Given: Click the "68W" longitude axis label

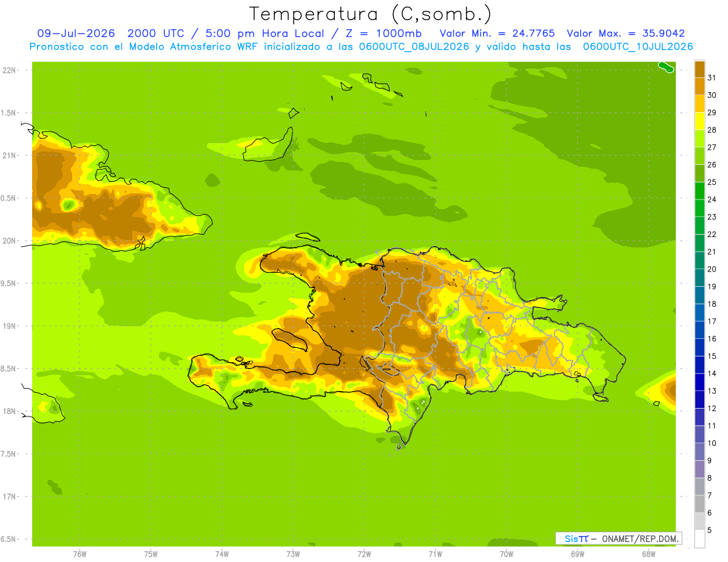Looking at the screenshot, I should 649,554.
